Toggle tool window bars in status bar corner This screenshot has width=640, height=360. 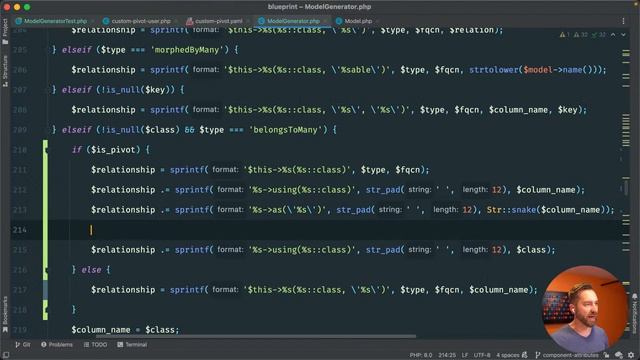[x=6, y=355]
